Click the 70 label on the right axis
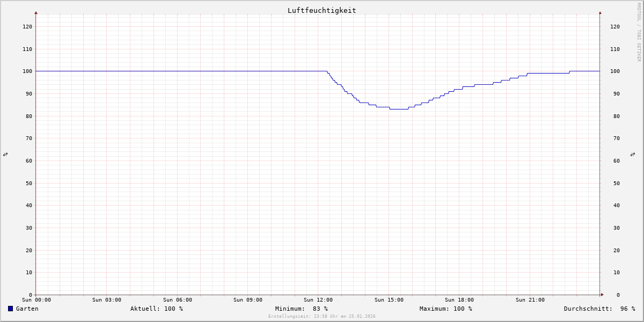Image resolution: width=644 pixels, height=322 pixels. point(617,138)
